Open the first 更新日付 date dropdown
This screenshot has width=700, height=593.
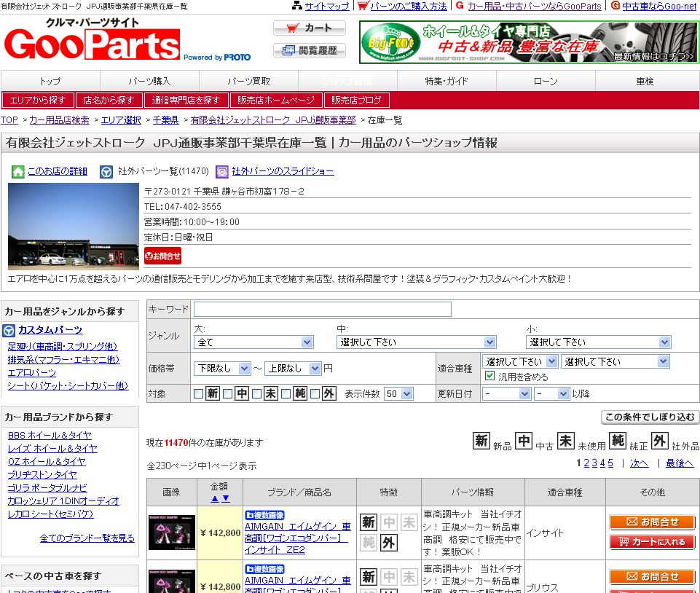click(x=506, y=394)
